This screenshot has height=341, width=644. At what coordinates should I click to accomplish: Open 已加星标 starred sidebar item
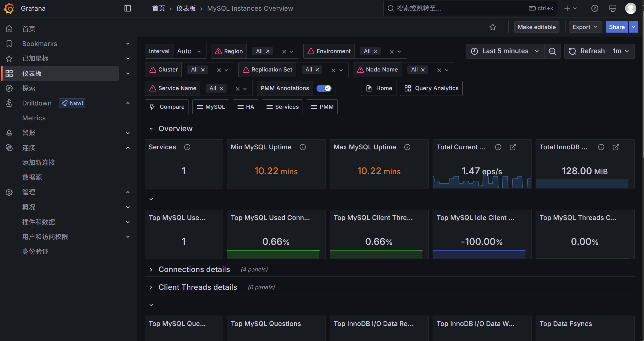point(35,59)
